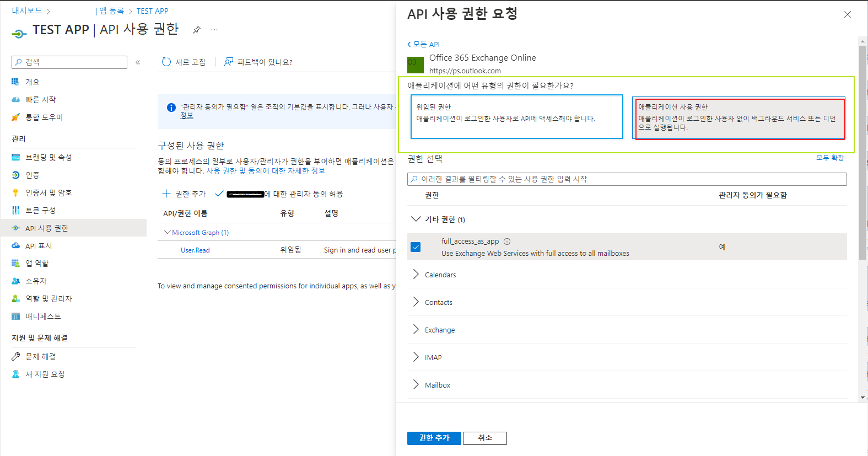
Task: Click the 브랜딩 및 속성 icon
Action: [15, 157]
